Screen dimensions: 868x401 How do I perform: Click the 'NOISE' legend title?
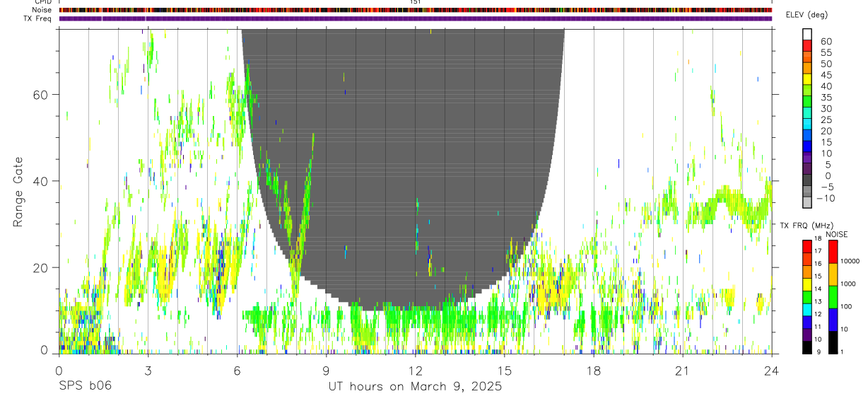(836, 234)
